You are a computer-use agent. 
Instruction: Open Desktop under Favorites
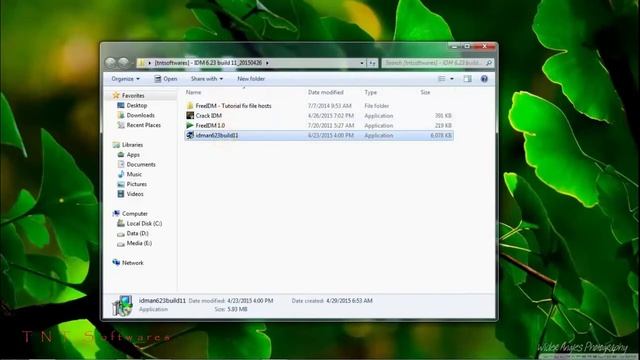137,105
